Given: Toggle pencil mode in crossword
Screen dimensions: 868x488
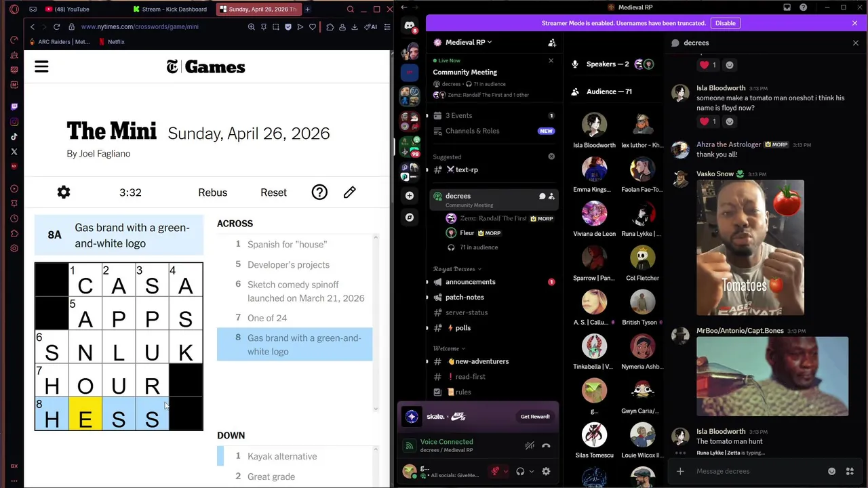Looking at the screenshot, I should [349, 192].
